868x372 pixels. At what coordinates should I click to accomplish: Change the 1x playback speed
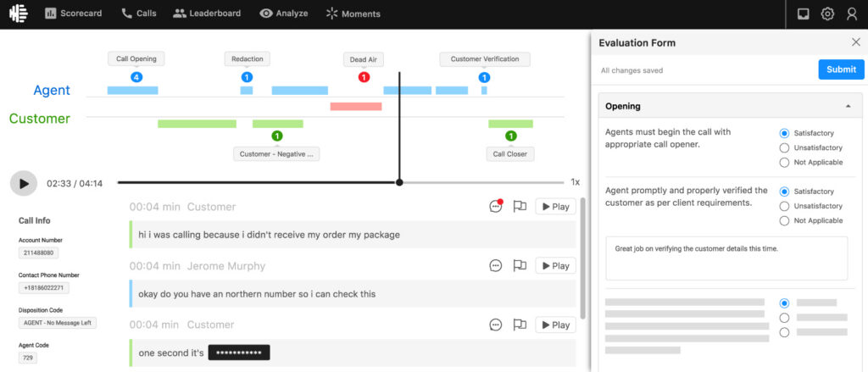click(x=575, y=182)
